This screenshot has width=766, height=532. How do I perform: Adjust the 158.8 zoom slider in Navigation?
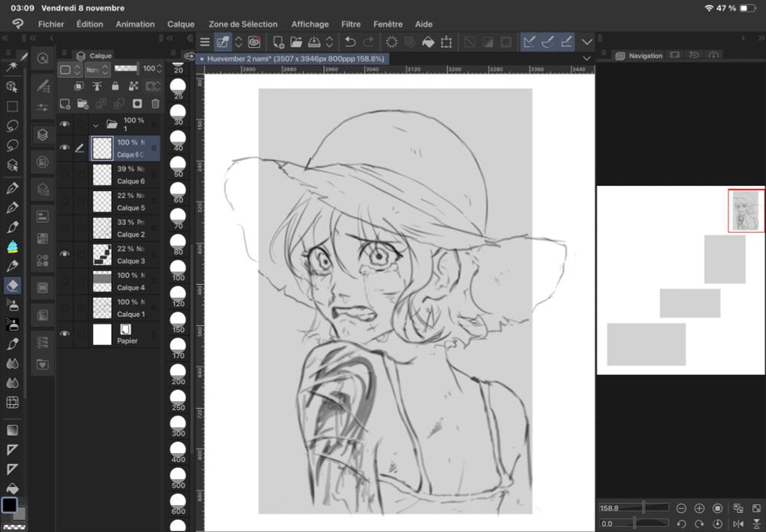pyautogui.click(x=633, y=508)
